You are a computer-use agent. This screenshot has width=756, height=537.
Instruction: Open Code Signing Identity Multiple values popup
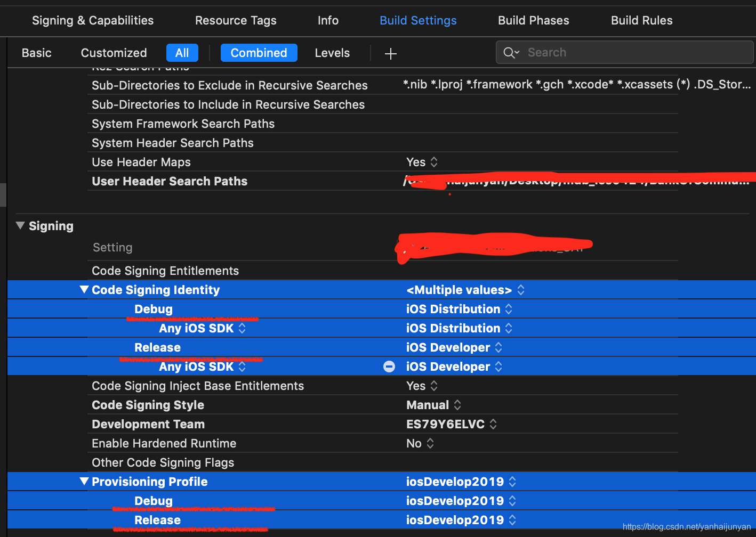pyautogui.click(x=465, y=290)
